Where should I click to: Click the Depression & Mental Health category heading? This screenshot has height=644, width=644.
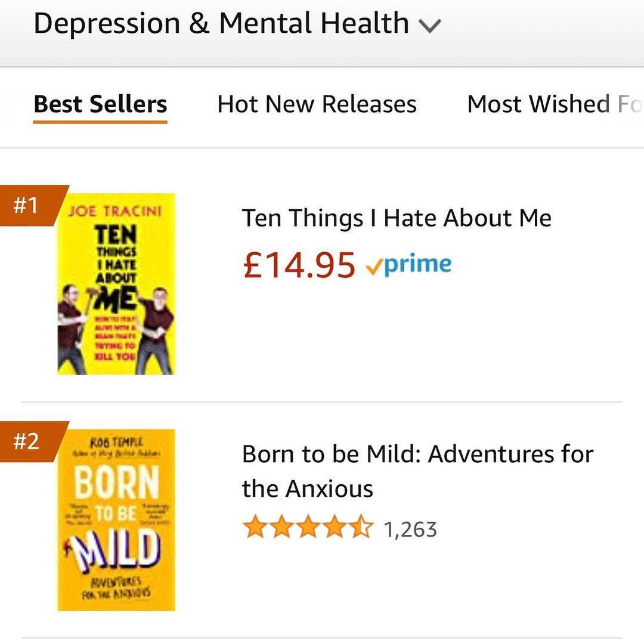point(221,24)
